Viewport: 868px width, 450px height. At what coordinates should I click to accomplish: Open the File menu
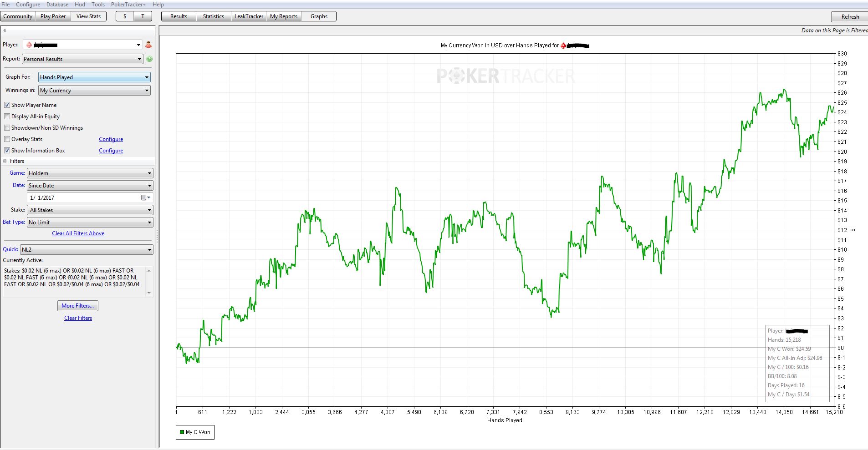click(6, 5)
